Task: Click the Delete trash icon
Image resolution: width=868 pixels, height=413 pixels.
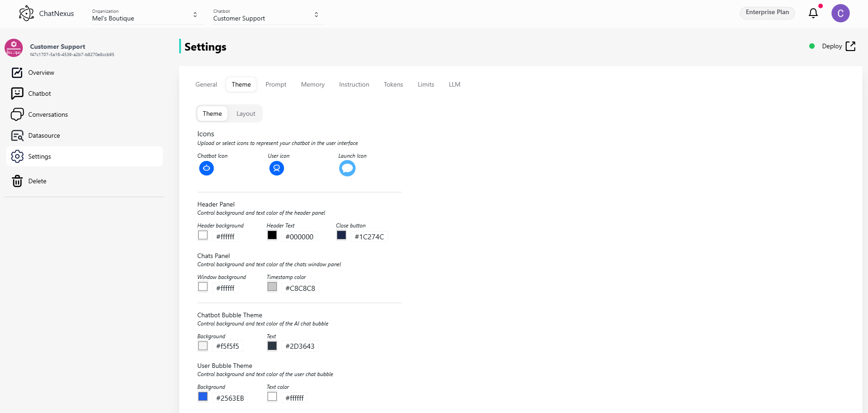Action: click(x=17, y=181)
